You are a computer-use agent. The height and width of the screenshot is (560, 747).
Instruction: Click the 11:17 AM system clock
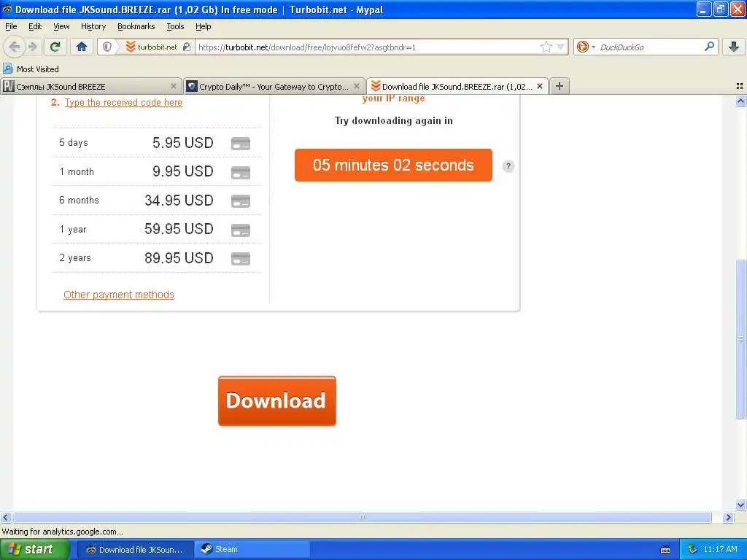point(720,550)
